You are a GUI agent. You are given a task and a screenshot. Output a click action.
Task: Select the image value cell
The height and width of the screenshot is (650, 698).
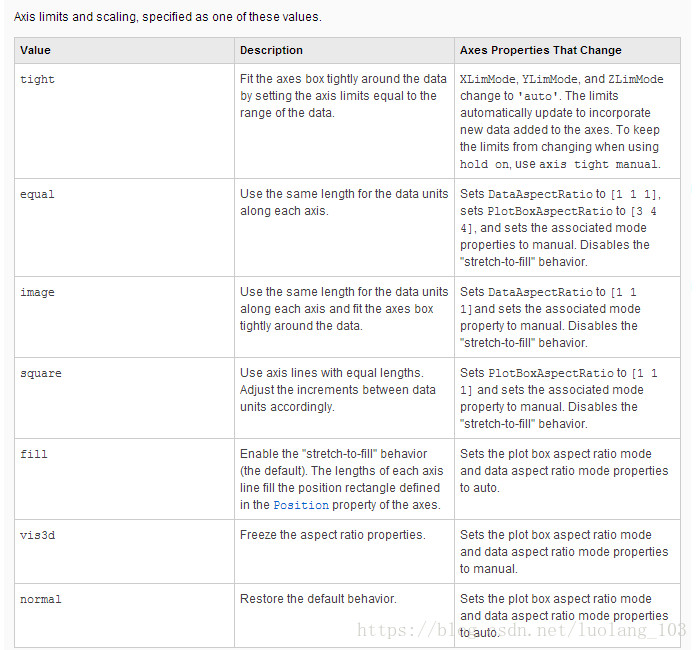[124, 317]
